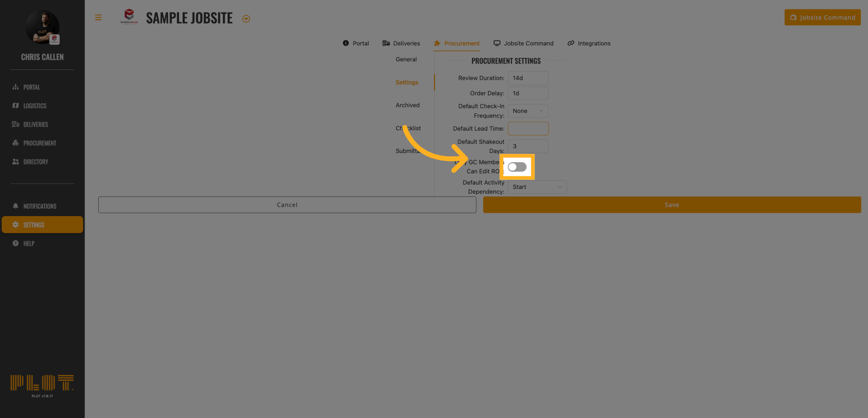The height and width of the screenshot is (418, 868).
Task: Open the Directory sidebar section
Action: click(x=35, y=162)
